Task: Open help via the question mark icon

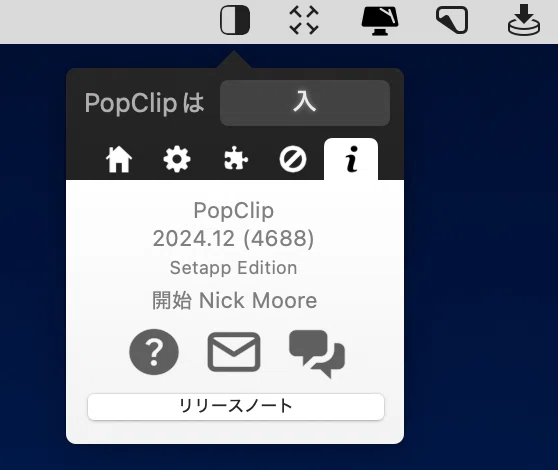Action: 154,352
